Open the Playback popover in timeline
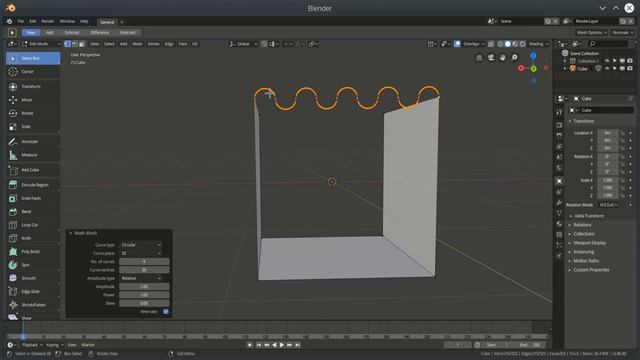 31,345
